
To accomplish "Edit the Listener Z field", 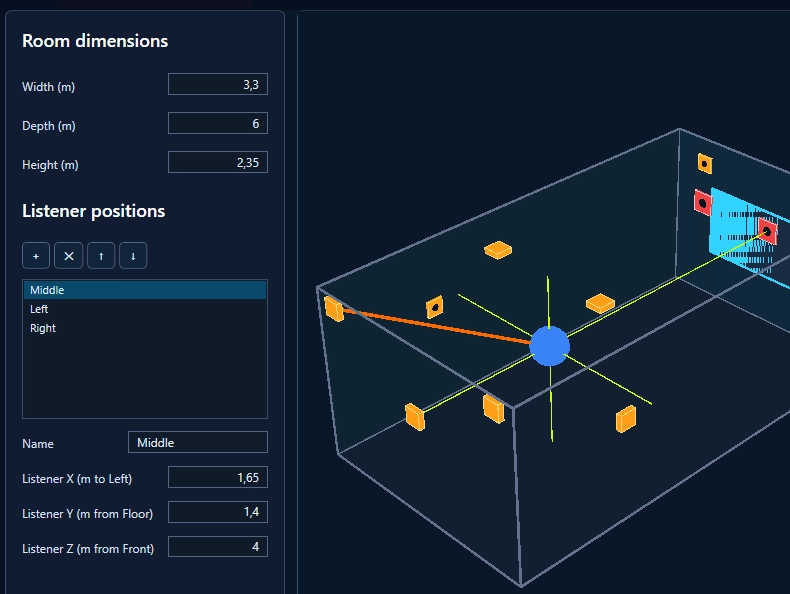I will pyautogui.click(x=218, y=547).
